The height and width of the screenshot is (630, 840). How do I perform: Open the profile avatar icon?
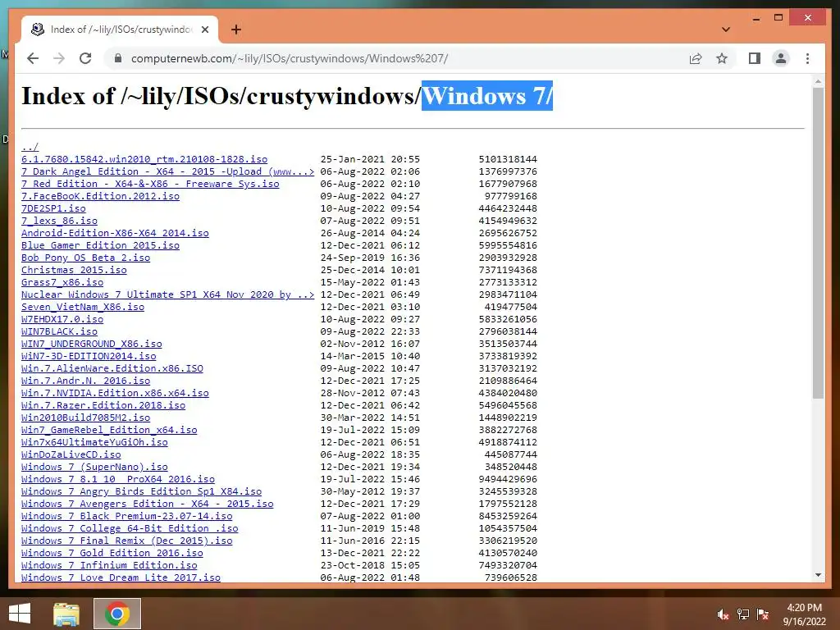pos(781,58)
